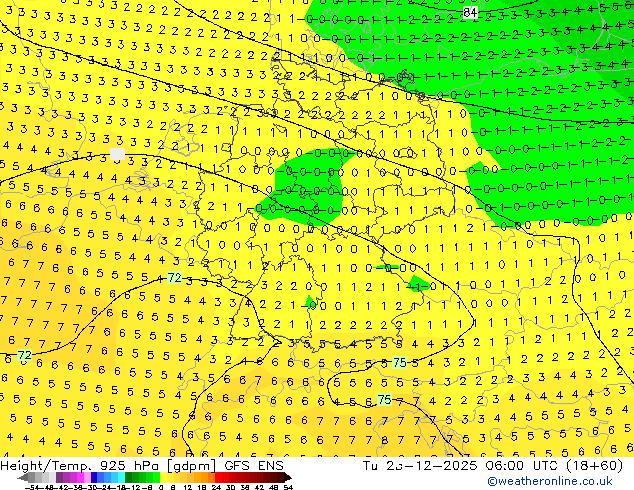Viewport: 634px width, 490px height.
Task: Select the magenta segment of the color legend
Action: 80,477
